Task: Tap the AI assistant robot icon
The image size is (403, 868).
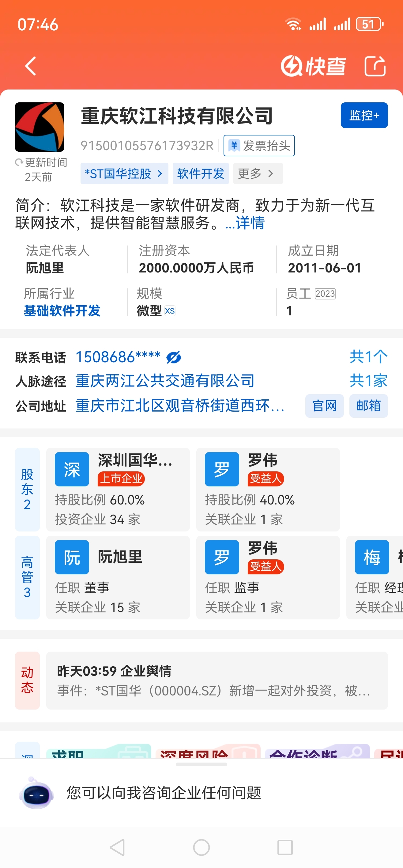Action: (x=36, y=793)
